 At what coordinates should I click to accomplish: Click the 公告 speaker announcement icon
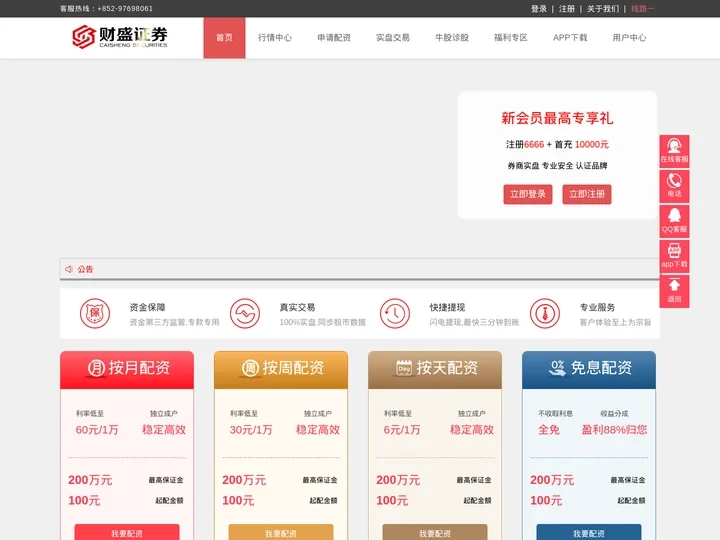point(69,269)
